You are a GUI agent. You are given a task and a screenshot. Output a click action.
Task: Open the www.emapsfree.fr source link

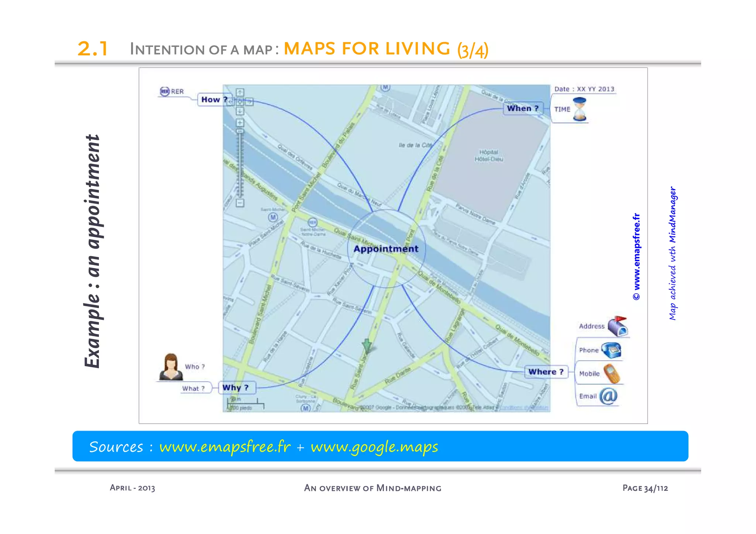pyautogui.click(x=225, y=447)
